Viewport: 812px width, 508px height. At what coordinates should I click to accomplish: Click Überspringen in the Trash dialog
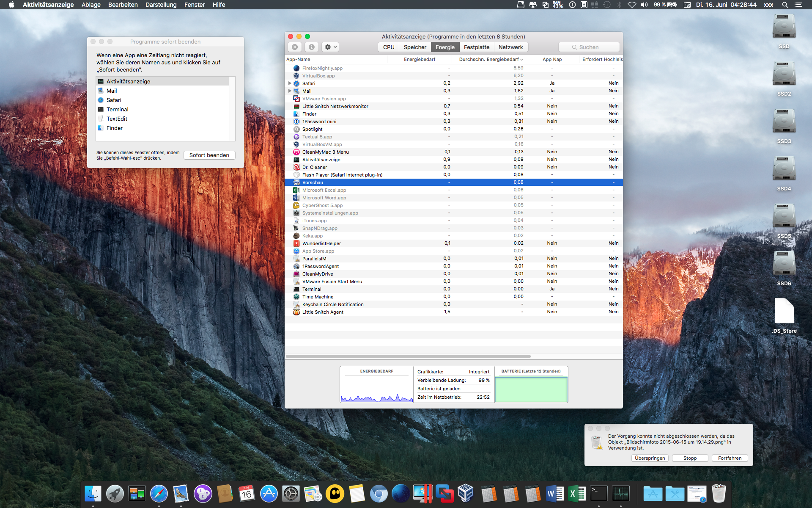tap(650, 458)
